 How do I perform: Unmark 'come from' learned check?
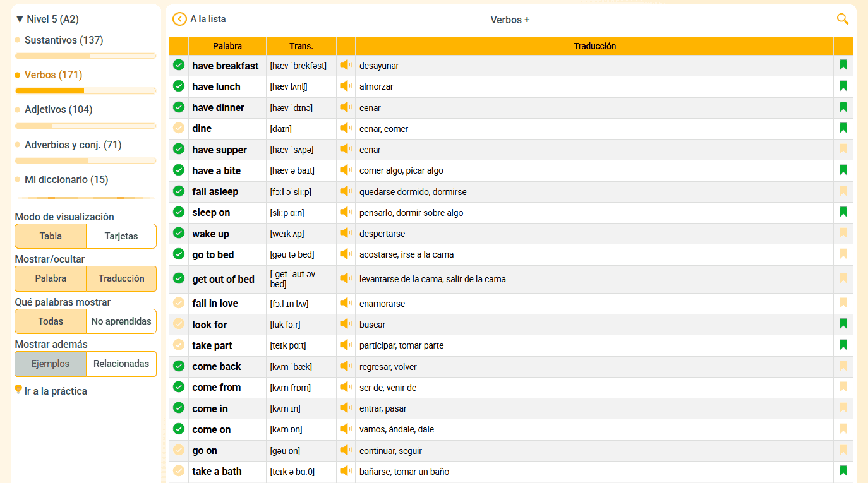click(179, 386)
